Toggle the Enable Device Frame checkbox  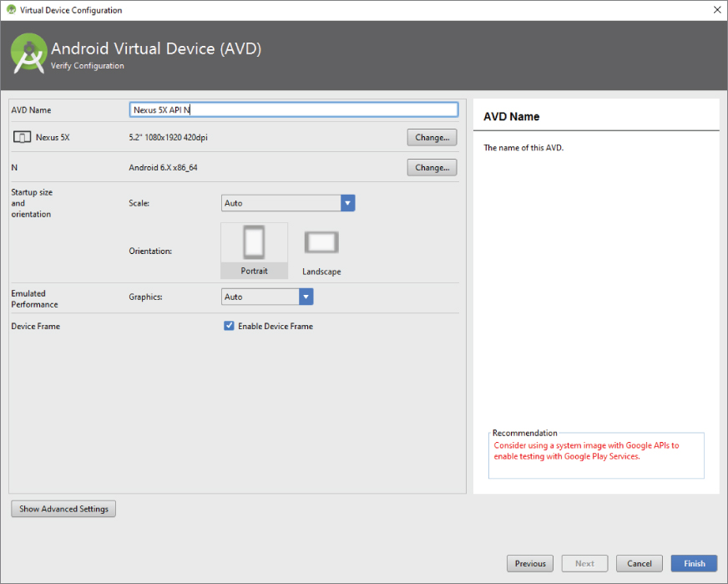(229, 326)
